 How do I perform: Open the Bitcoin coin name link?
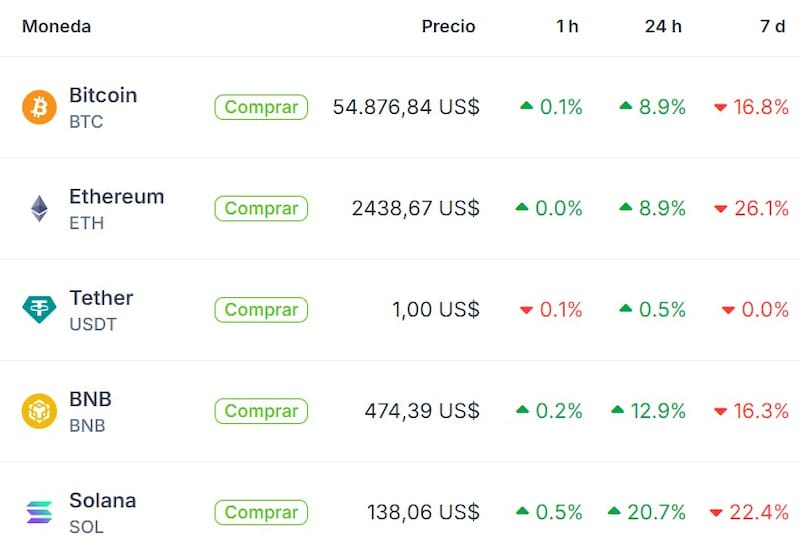103,96
